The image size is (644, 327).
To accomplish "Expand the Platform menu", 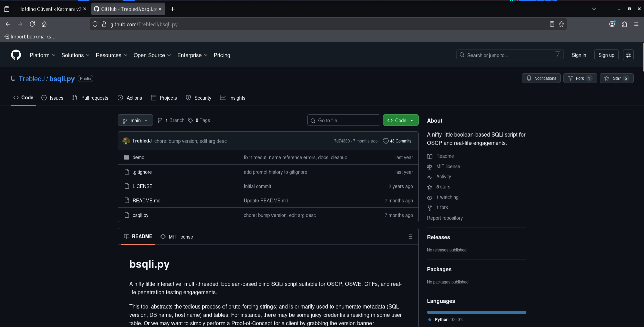I will 43,55.
